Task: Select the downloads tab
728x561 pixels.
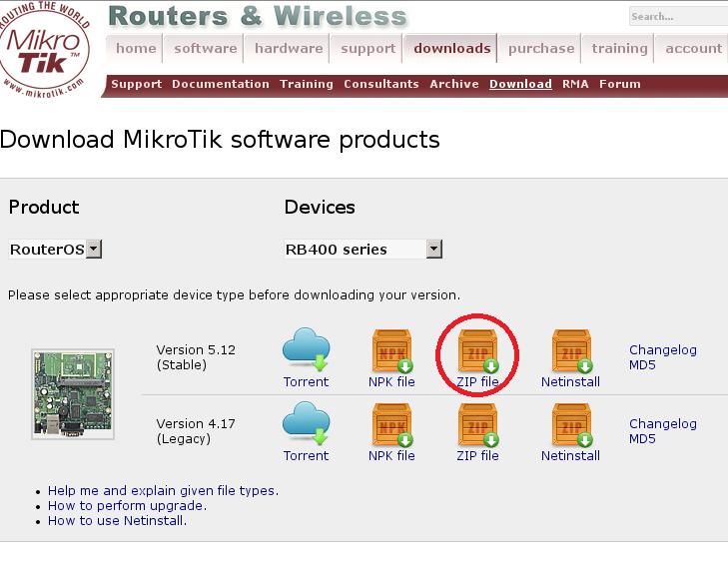Action: [x=451, y=48]
